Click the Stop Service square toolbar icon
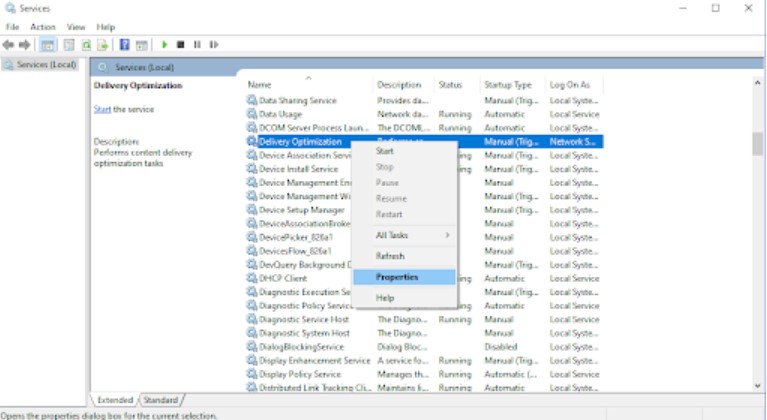This screenshot has width=767, height=420. 180,44
